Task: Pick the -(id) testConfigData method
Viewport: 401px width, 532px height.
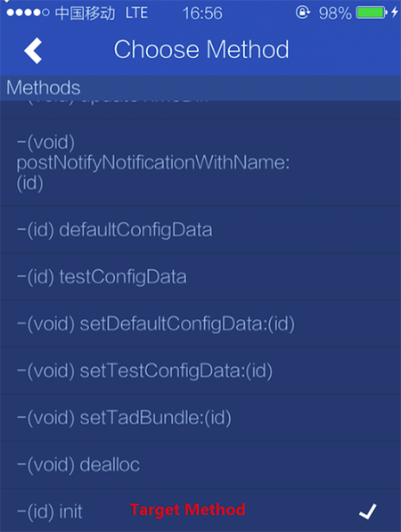Action: [x=200, y=276]
